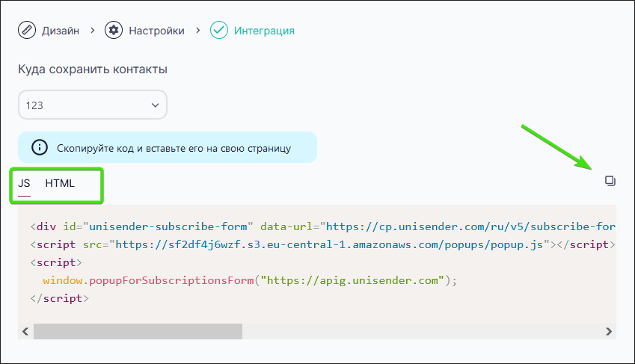The width and height of the screenshot is (635, 364).
Task: Click the "https://apig.unisender.com" string
Action: click(352, 280)
